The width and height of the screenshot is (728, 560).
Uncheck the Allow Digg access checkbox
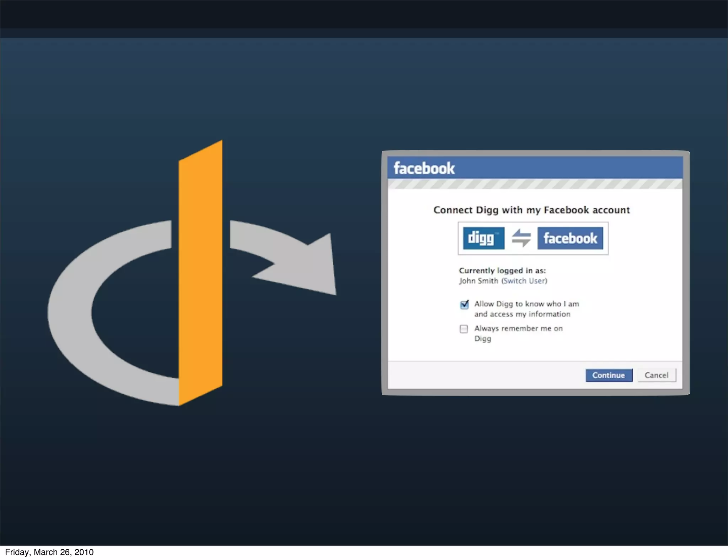tap(464, 305)
